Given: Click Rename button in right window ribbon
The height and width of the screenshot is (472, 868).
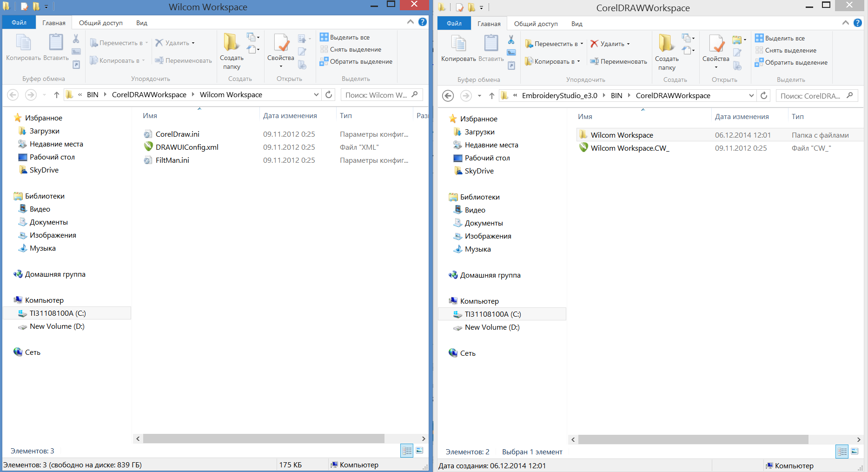Looking at the screenshot, I should pos(618,61).
